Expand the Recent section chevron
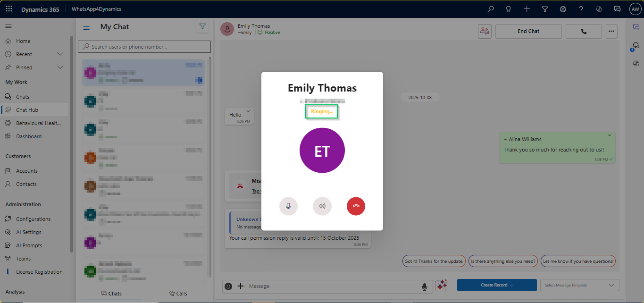The width and height of the screenshot is (644, 303). 60,54
